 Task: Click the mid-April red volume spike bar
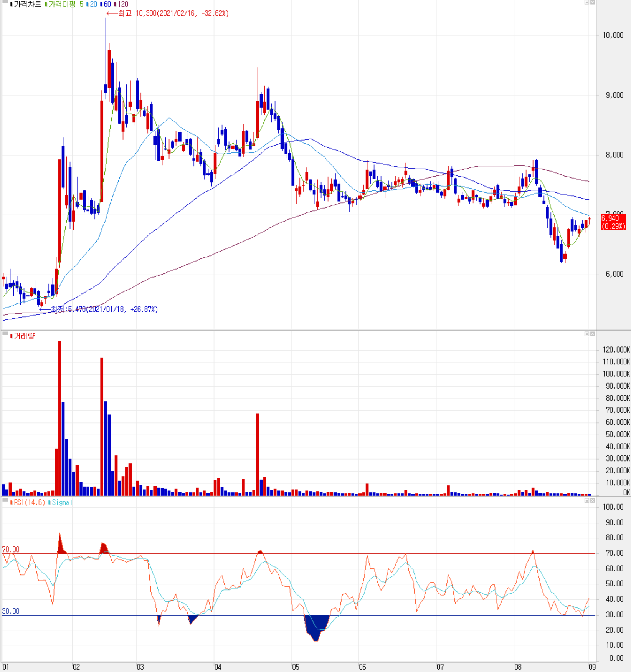point(258,454)
